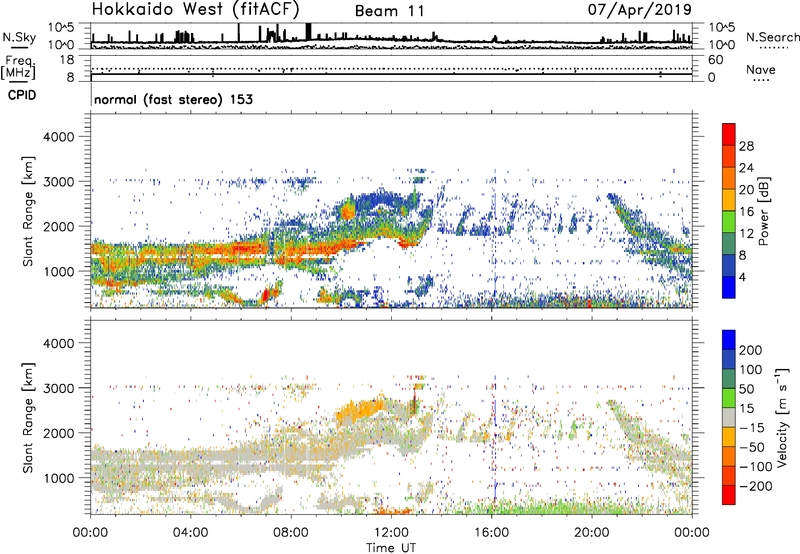Click the '18' frequency axis tick
This screenshot has width=800, height=554.
(67, 60)
